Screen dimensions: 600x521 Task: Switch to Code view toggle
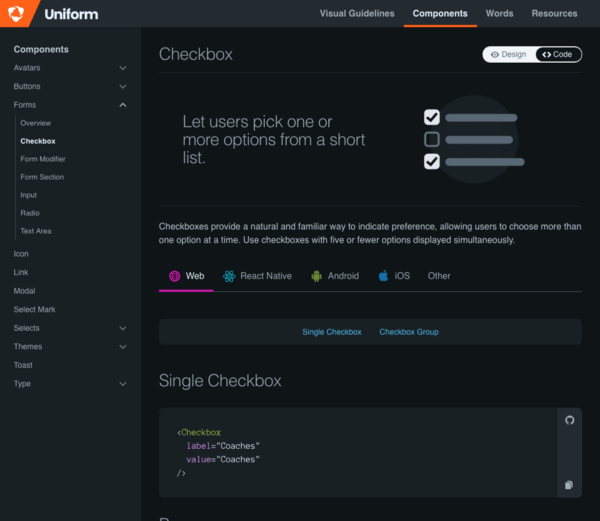coord(557,54)
